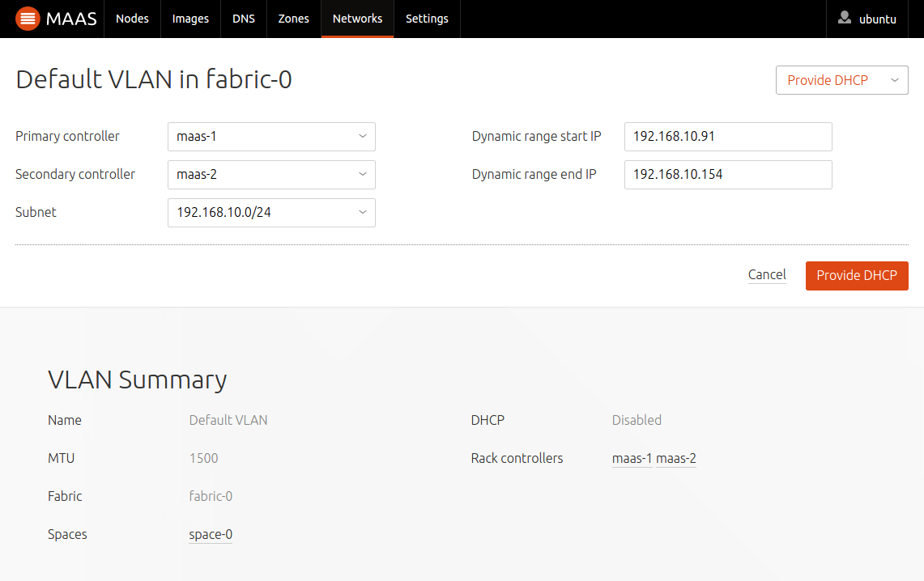
Task: Click the Dynamic range end IP field
Action: click(x=728, y=175)
